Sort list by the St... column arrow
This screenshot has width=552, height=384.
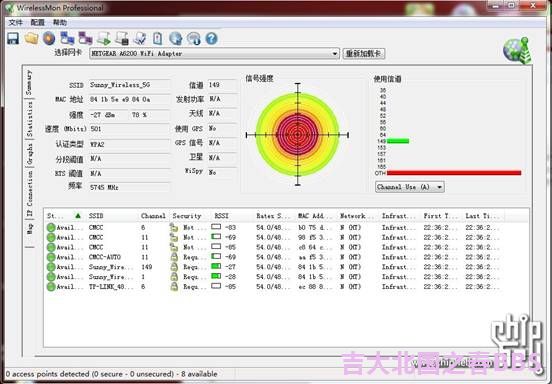pos(78,216)
